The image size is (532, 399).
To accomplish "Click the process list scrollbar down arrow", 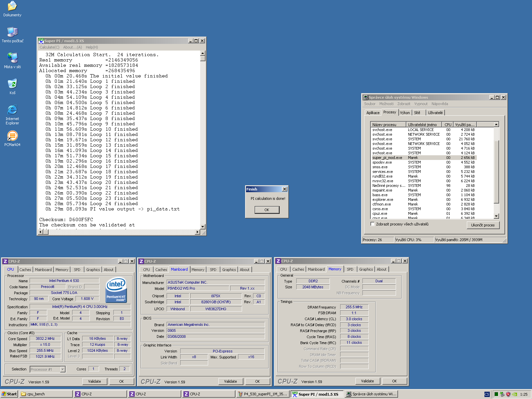I will pos(496,216).
